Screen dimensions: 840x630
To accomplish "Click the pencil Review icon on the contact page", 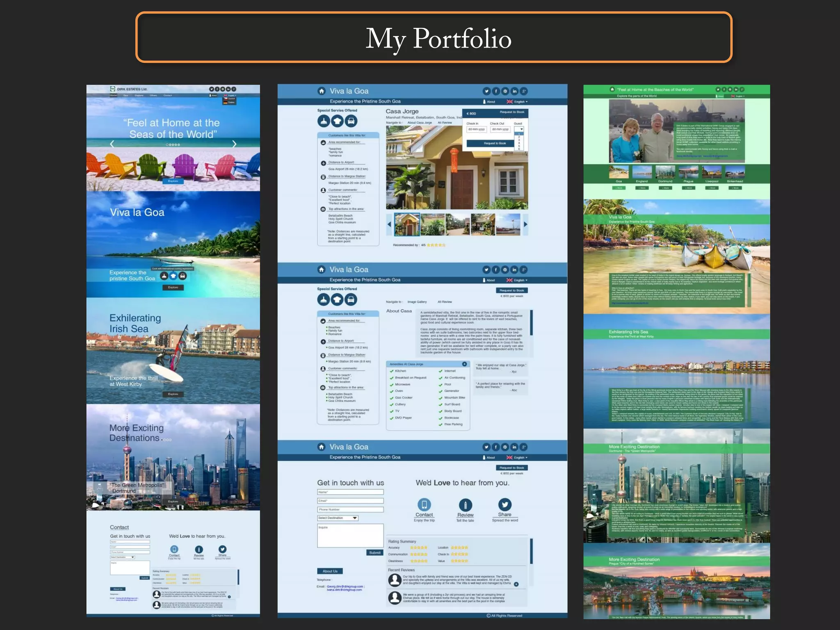I will point(465,504).
